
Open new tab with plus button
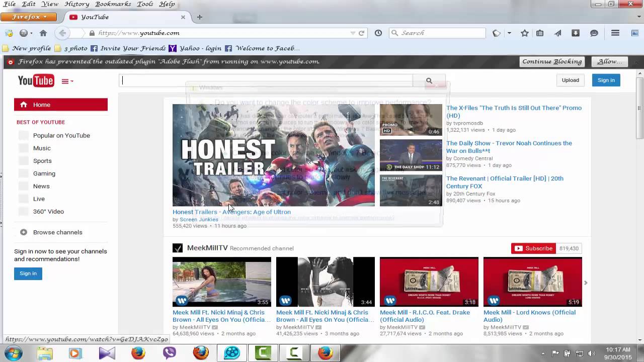[199, 17]
